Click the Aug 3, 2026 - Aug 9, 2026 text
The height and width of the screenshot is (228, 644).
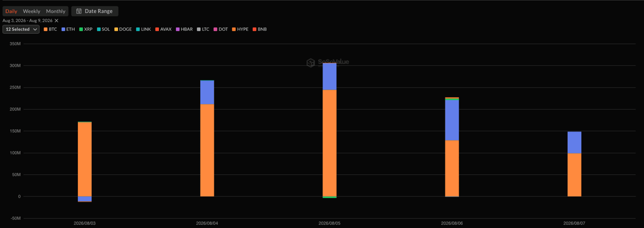(x=27, y=20)
